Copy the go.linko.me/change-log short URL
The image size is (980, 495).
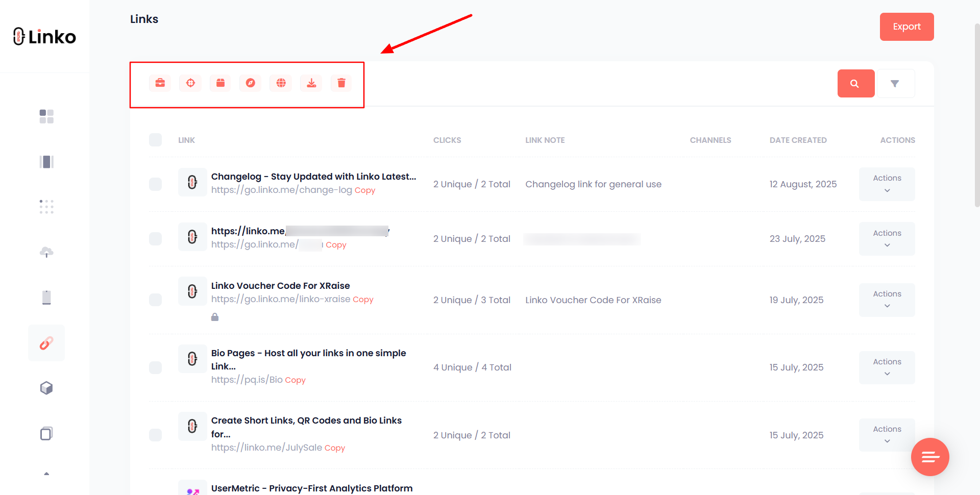pos(365,190)
